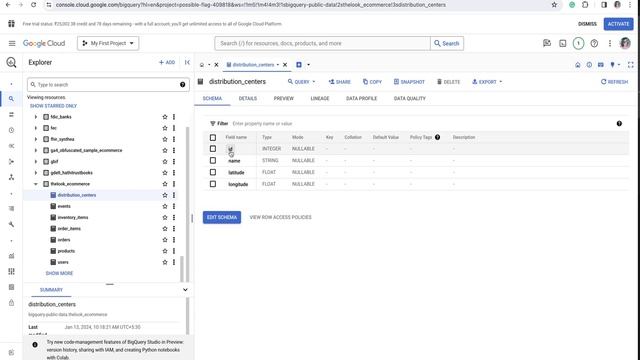Open the notifications indicator showing 1

click(x=578, y=43)
